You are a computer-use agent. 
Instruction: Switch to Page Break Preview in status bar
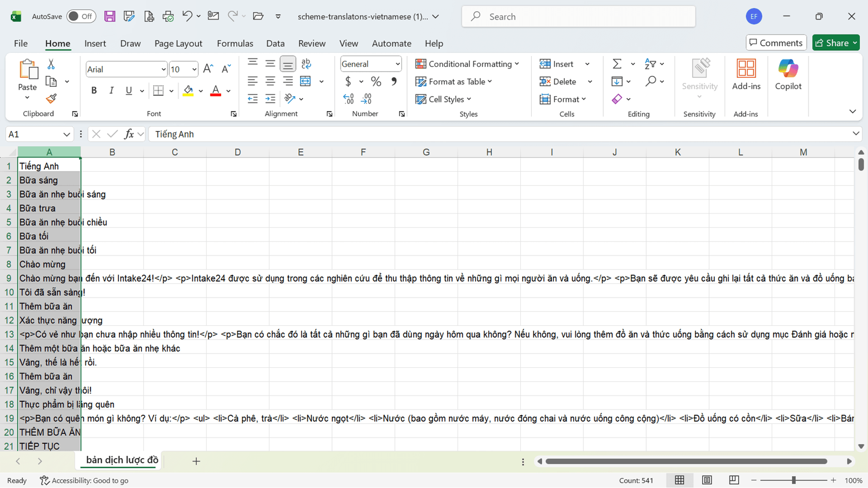click(734, 480)
